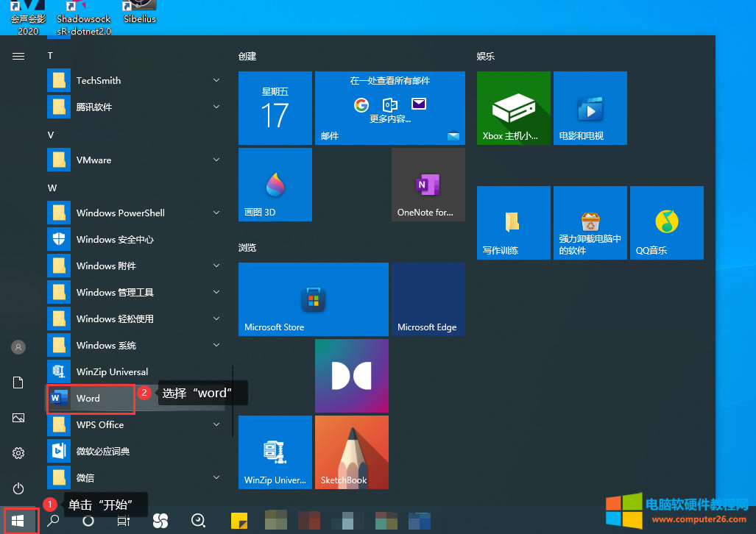Image resolution: width=756 pixels, height=534 pixels.
Task: Open the calendar tile showing 17
Action: 275,108
